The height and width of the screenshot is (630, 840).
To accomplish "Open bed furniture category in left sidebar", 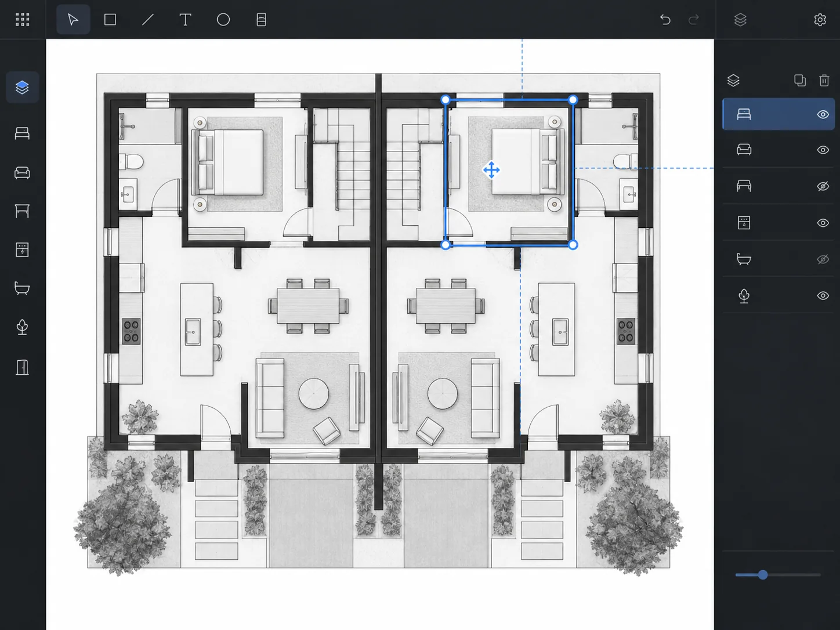I will pos(22,133).
